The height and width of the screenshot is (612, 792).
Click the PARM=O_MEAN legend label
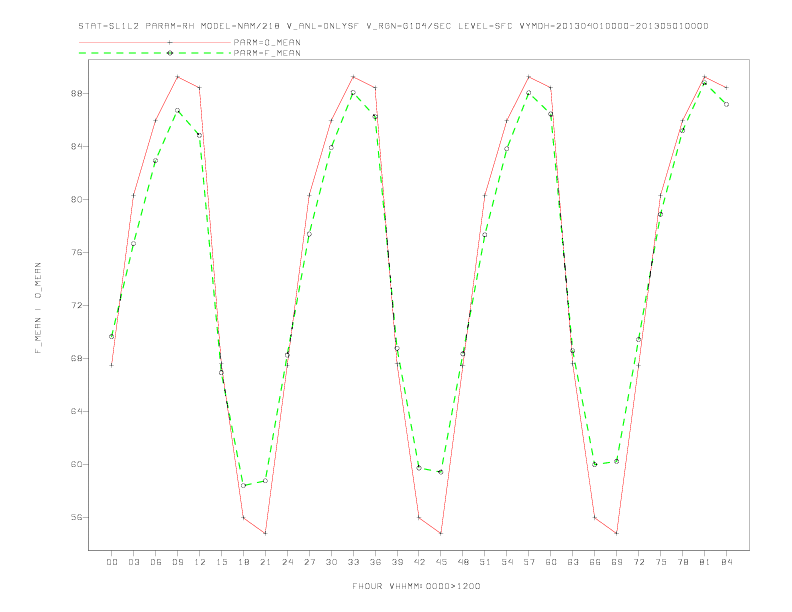[267, 42]
